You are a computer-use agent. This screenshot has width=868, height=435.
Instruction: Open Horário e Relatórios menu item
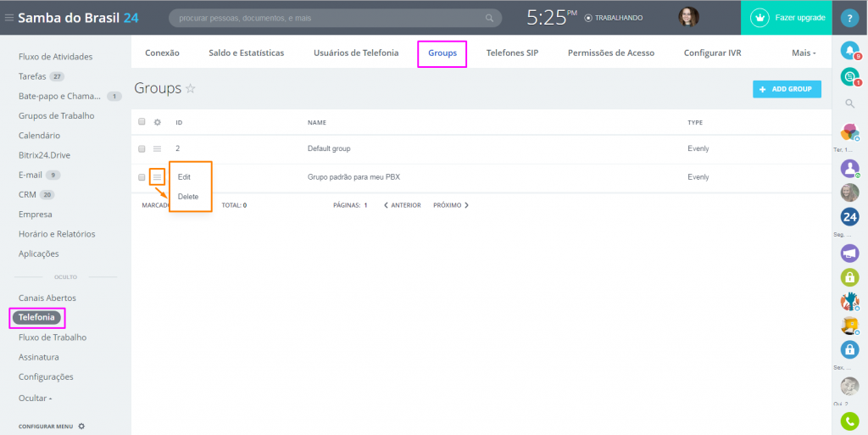[x=57, y=234]
